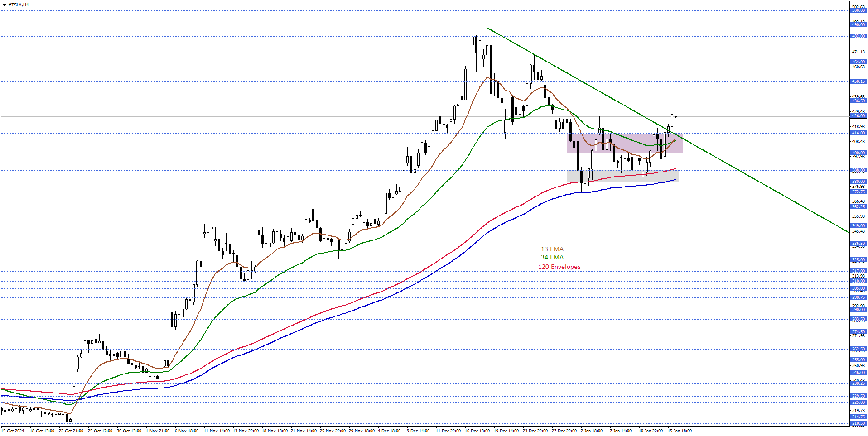868x436 pixels.
Task: Click the 325.00 price level label
Action: (x=858, y=260)
